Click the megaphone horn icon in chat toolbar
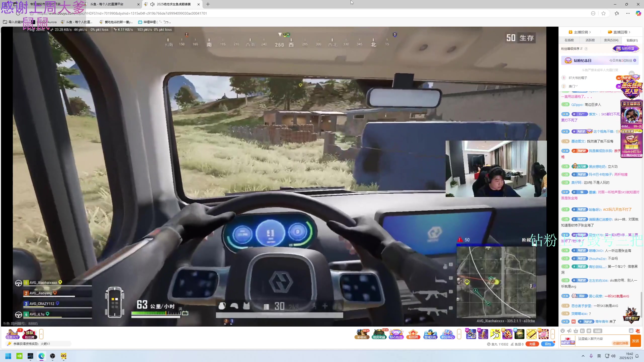Screen dimensions: 644x362 coord(569,331)
